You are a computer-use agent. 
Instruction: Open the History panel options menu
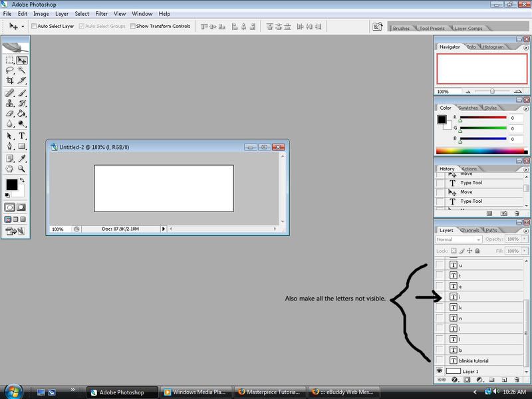pos(526,170)
